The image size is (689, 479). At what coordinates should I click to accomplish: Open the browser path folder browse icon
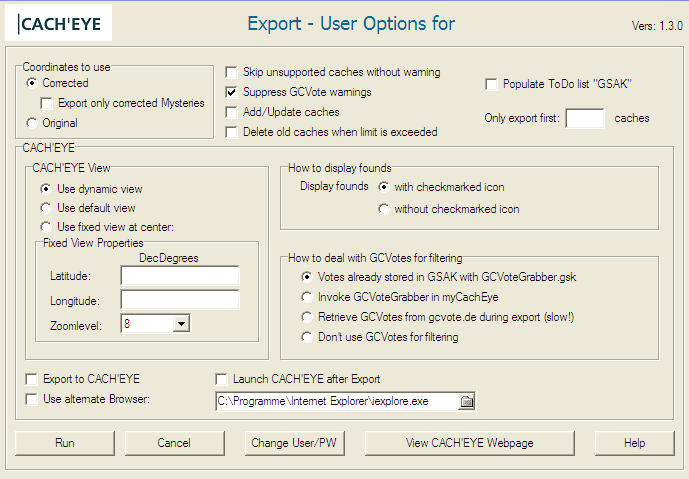[x=466, y=401]
